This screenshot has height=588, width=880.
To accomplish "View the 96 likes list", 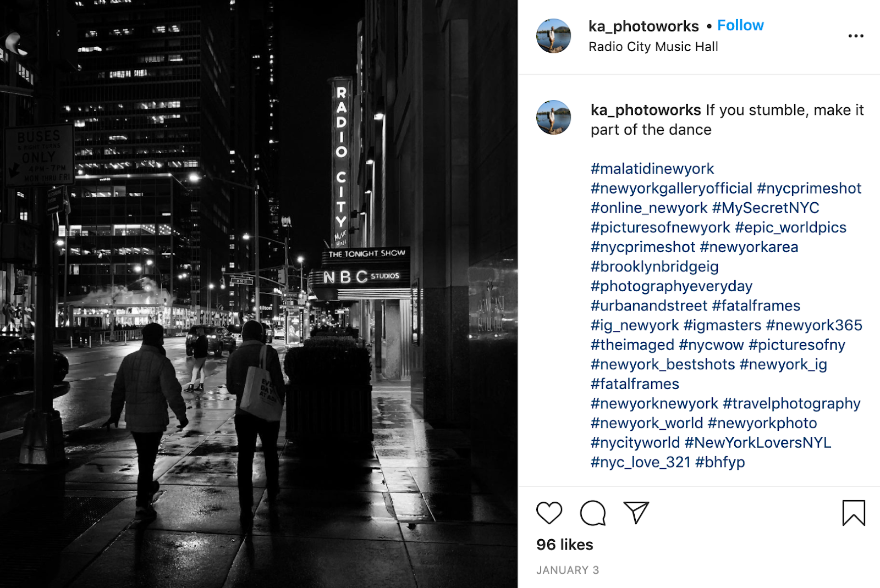I will 565,545.
